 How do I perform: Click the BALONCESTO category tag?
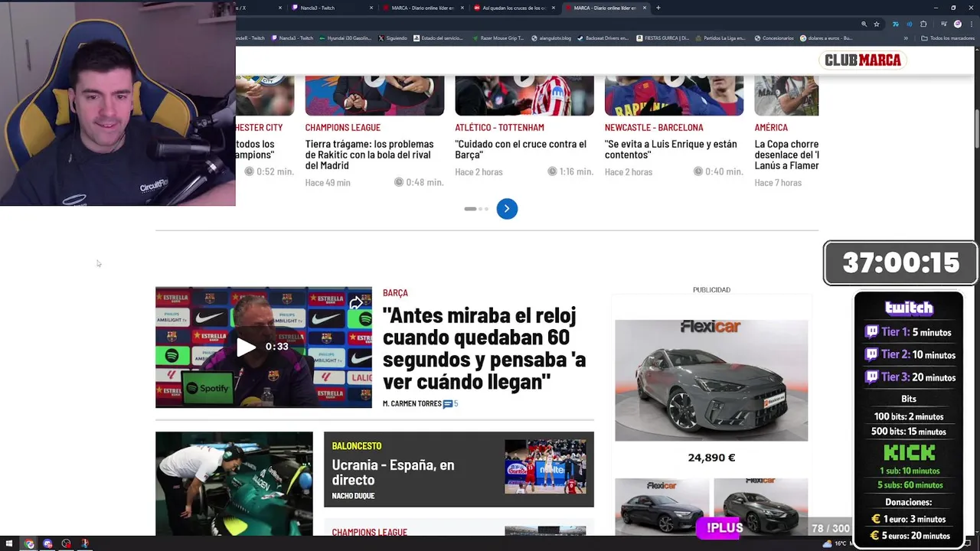pyautogui.click(x=357, y=445)
